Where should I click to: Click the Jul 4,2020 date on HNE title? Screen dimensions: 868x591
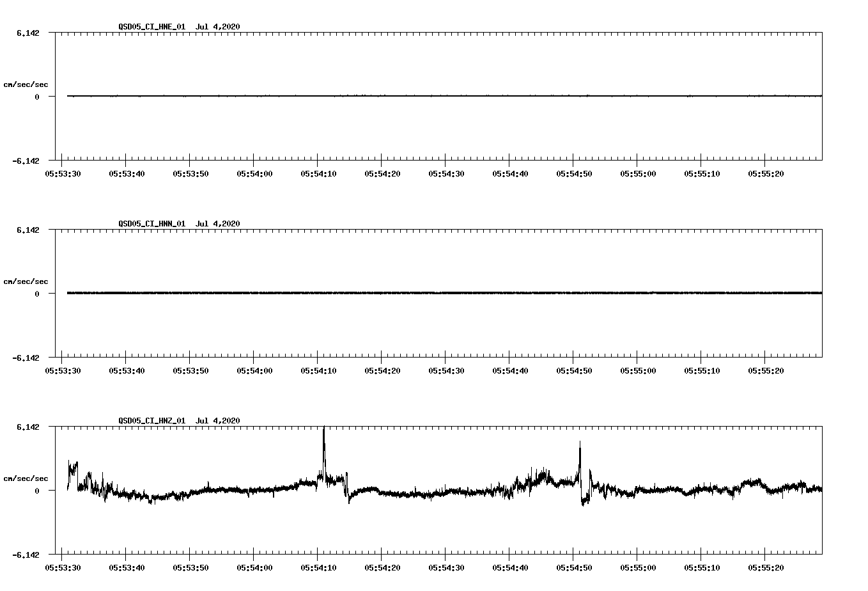(218, 26)
